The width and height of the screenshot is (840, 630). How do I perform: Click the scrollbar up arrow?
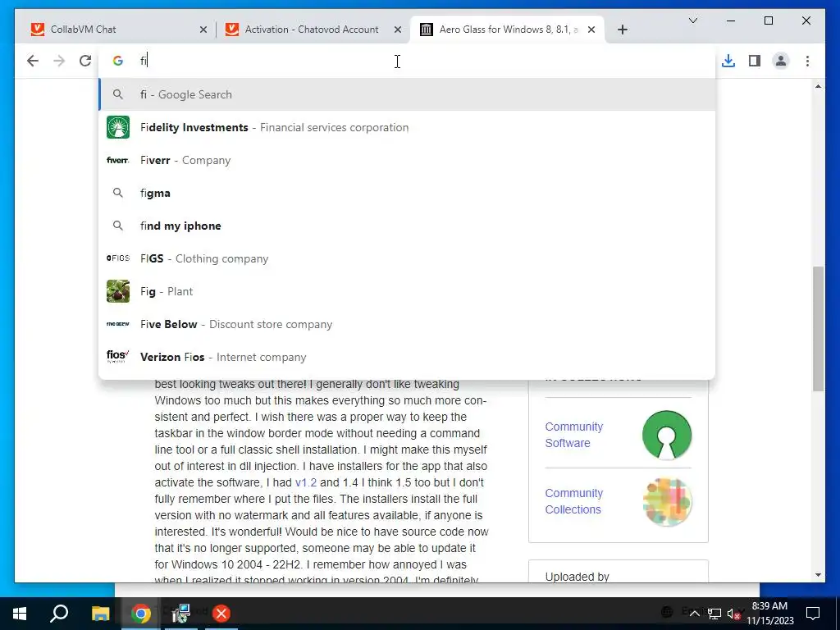818,86
